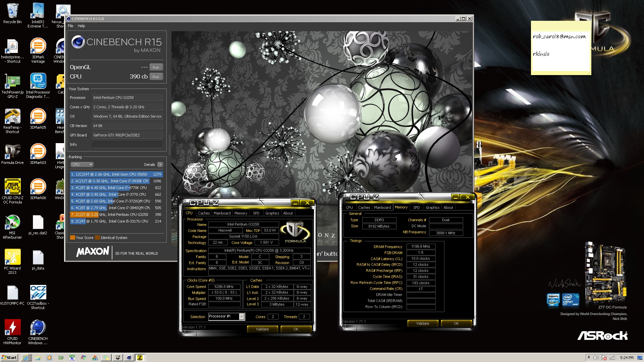Image resolution: width=644 pixels, height=362 pixels.
Task: Open 3DMark05 desktop icon
Action: [38, 119]
